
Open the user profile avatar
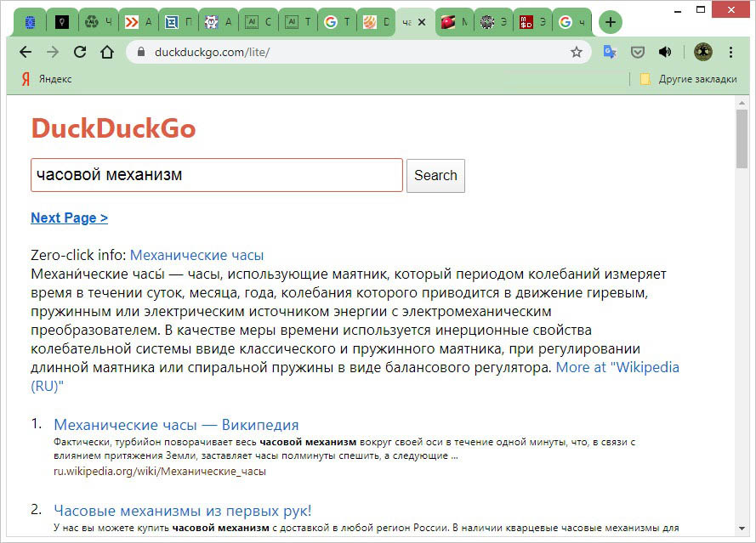click(703, 52)
